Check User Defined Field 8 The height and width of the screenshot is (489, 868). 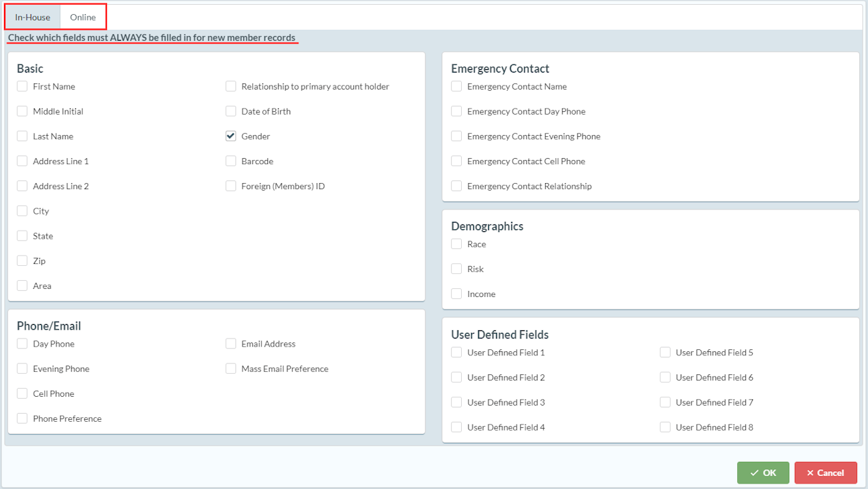point(665,427)
